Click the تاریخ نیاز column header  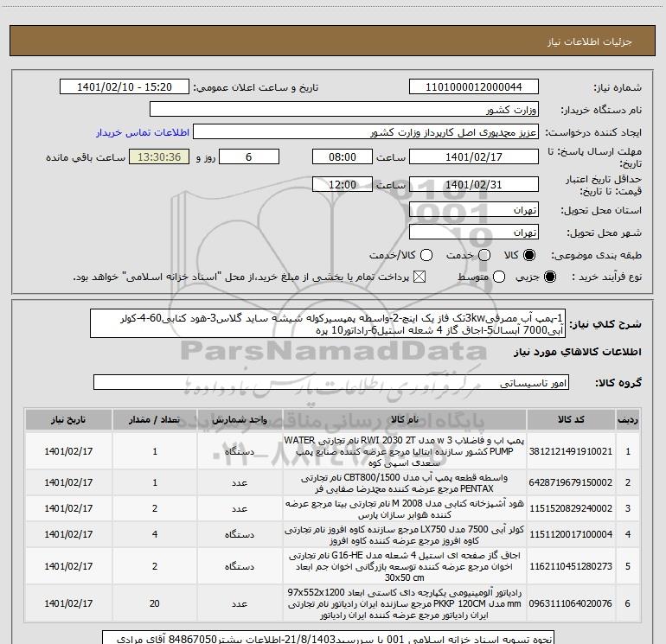click(x=68, y=419)
